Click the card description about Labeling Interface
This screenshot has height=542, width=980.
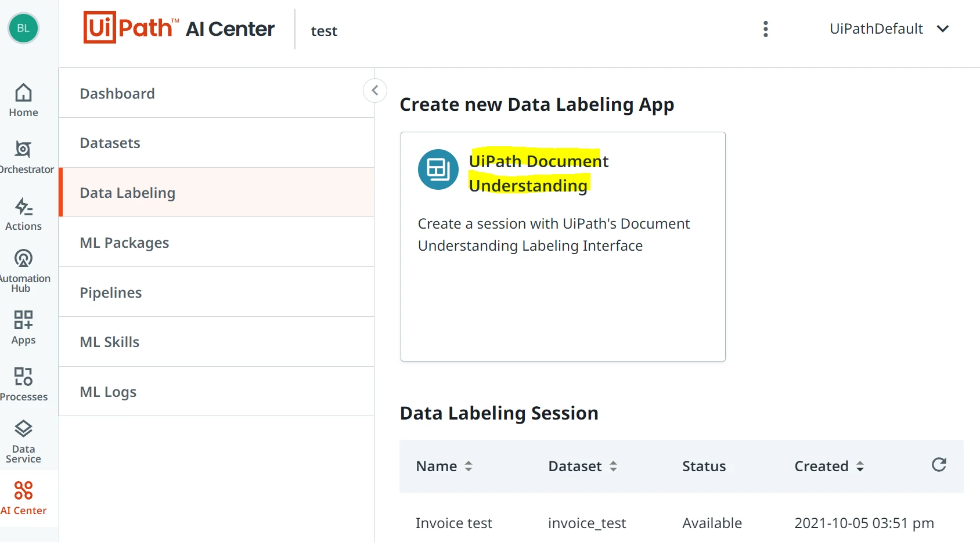(x=554, y=234)
